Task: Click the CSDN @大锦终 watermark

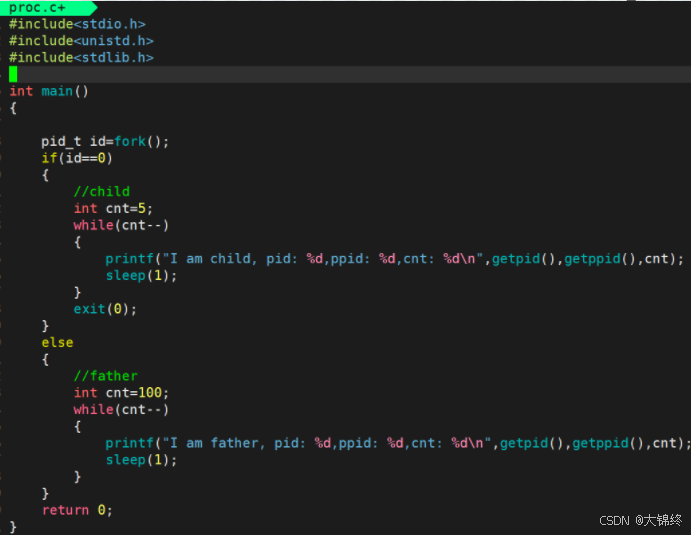Action: (640, 520)
